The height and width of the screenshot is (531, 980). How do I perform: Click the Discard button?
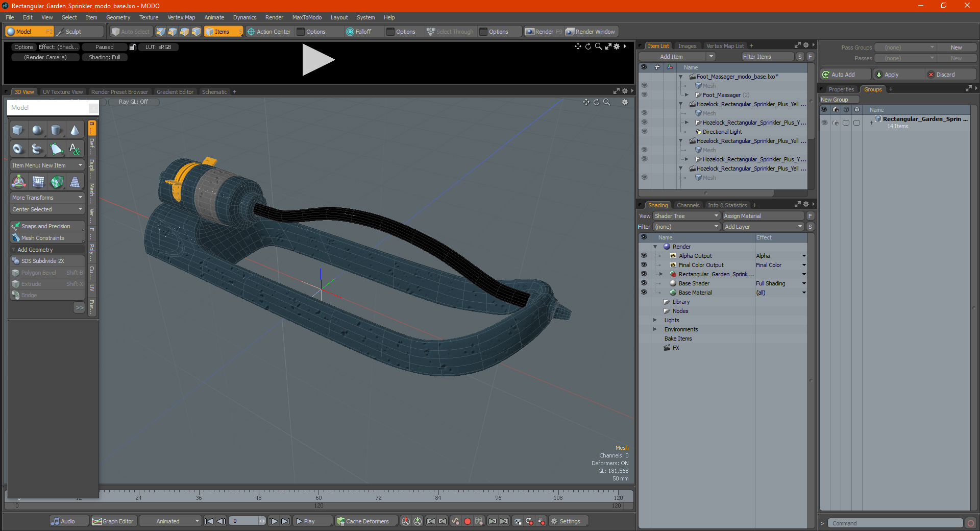pyautogui.click(x=951, y=75)
